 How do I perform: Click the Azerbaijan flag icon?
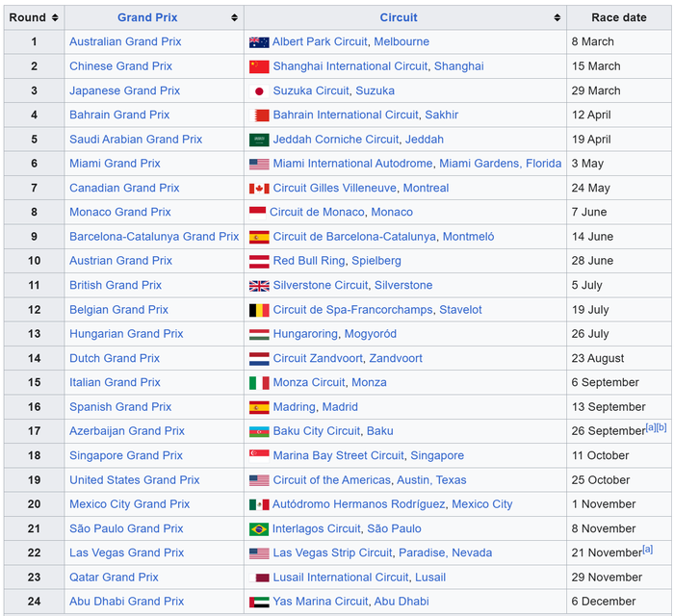259,431
